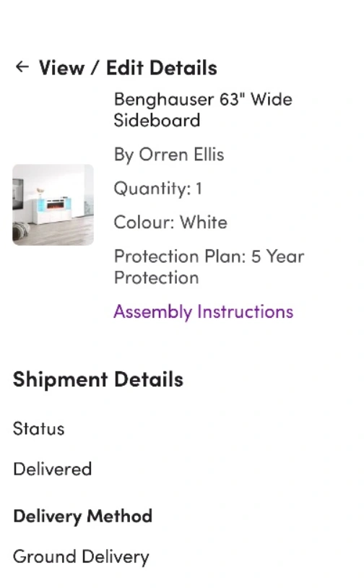Select the 'Benghauser 63" Wide' title line

click(203, 100)
